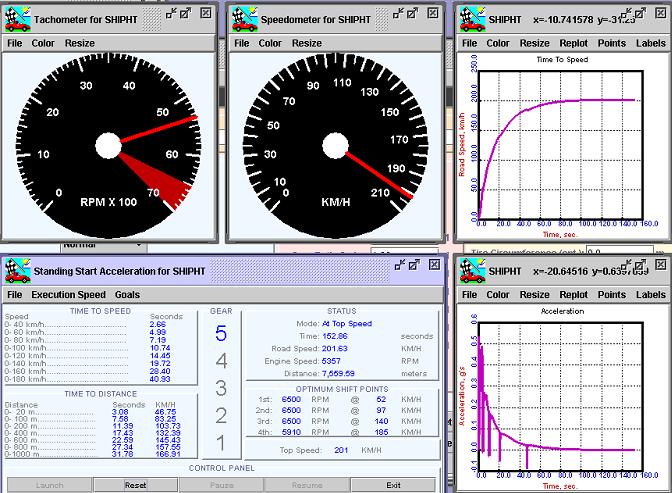Open Labels menu in Acceleration graph window

pos(651,295)
